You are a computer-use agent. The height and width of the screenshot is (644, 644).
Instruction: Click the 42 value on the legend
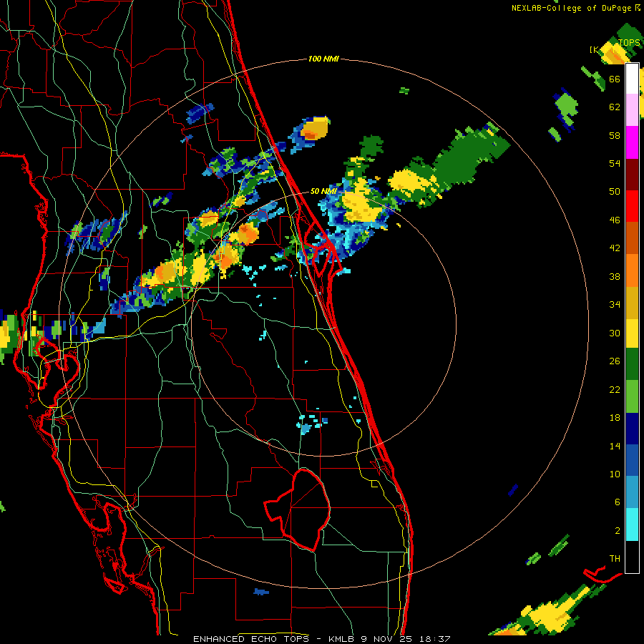[x=615, y=248]
